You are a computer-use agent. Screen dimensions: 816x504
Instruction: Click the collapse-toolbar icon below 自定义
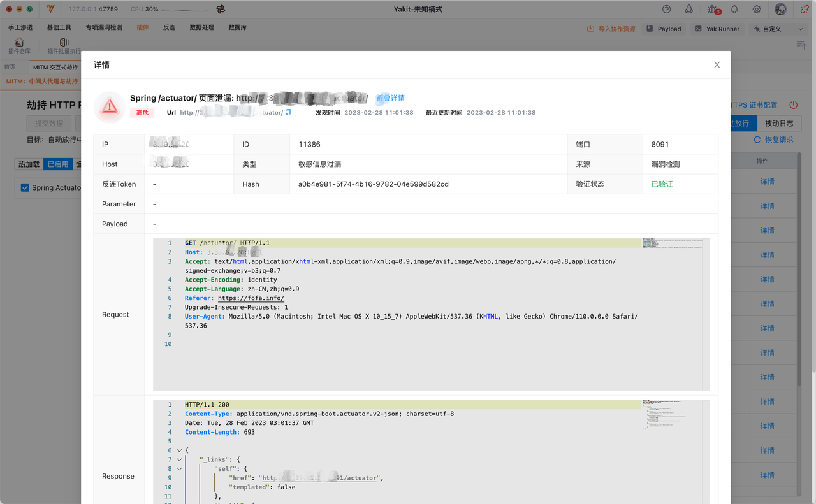pyautogui.click(x=801, y=45)
